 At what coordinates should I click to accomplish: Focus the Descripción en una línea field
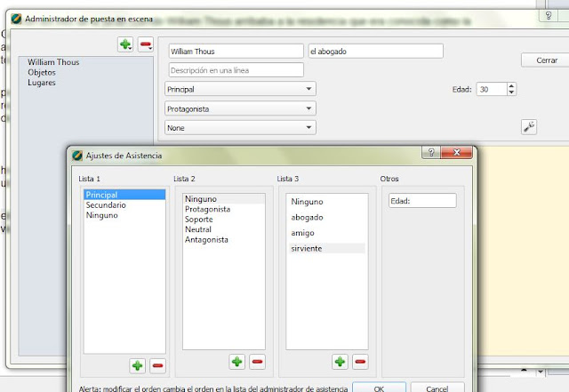pos(236,70)
